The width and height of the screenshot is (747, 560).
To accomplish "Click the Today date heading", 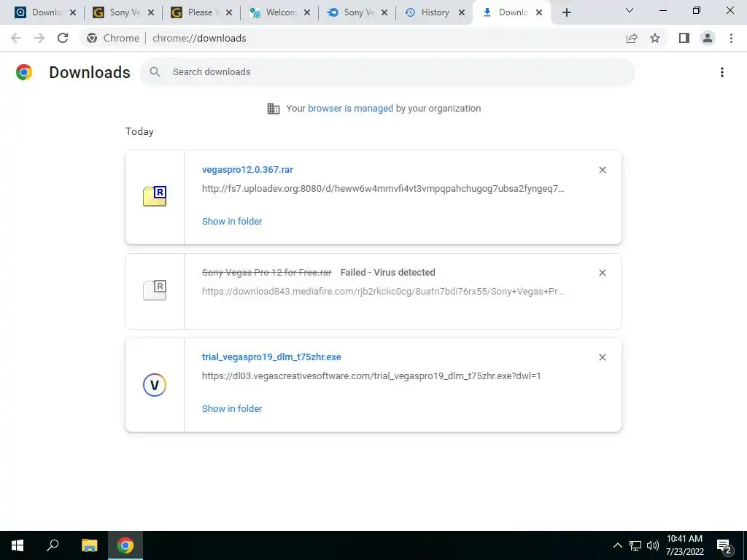I will pyautogui.click(x=139, y=132).
